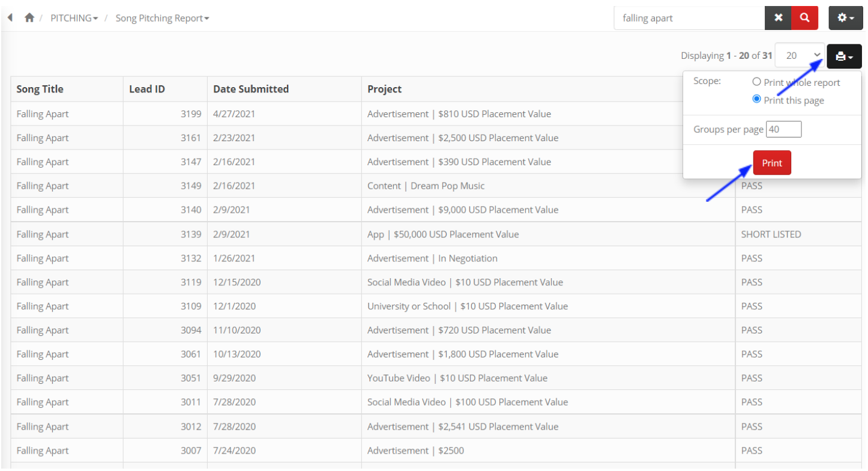Click the date 12/15/2020 cell
This screenshot has width=868, height=471.
click(284, 282)
